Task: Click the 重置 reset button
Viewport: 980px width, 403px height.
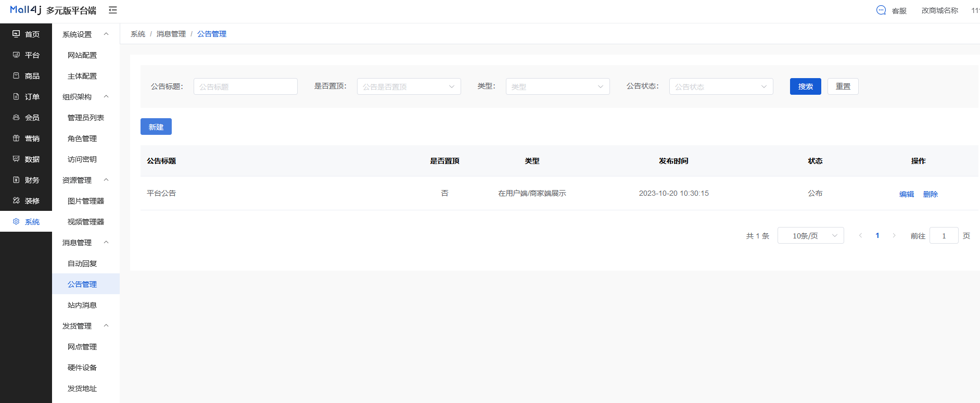Action: point(843,86)
